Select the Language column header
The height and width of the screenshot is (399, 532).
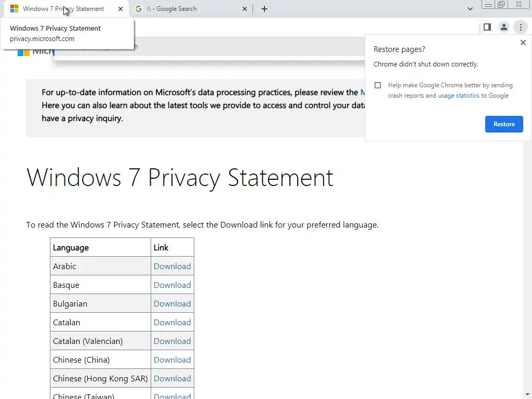(x=100, y=247)
